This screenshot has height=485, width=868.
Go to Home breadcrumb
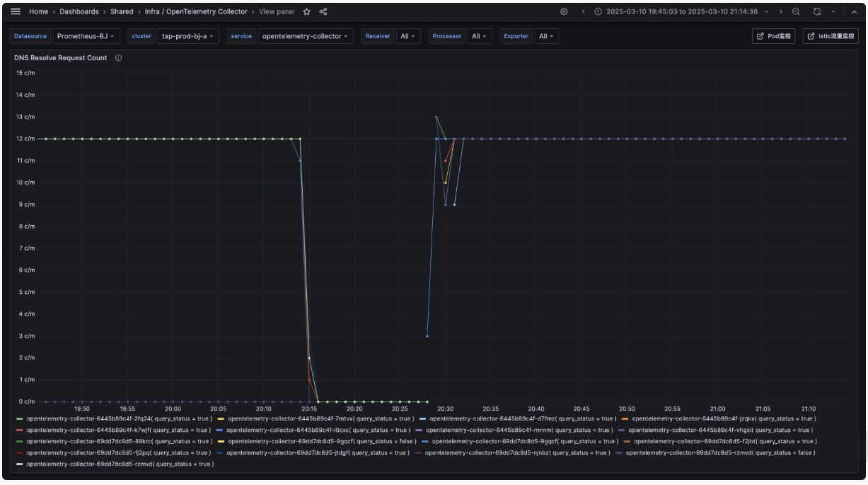pos(38,11)
